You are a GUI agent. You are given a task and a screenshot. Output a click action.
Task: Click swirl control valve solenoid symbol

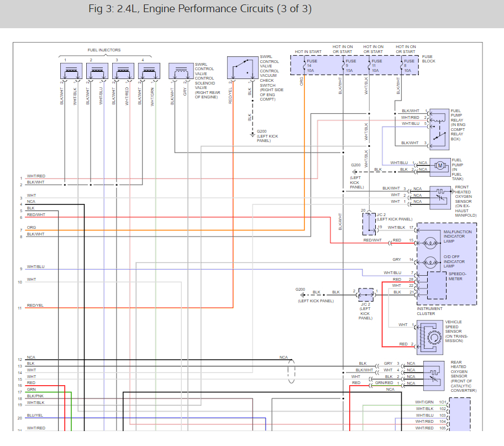coord(180,72)
